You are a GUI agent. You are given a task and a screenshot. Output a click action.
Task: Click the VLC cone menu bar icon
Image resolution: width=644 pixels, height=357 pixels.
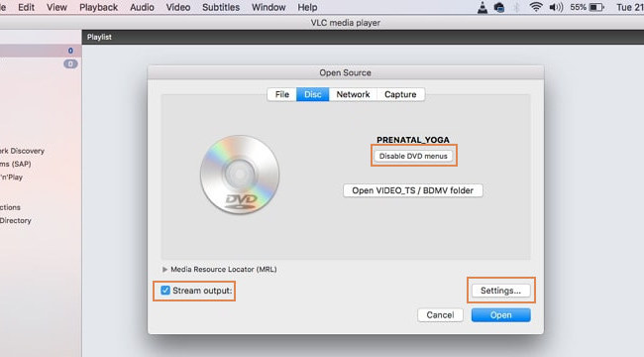483,7
